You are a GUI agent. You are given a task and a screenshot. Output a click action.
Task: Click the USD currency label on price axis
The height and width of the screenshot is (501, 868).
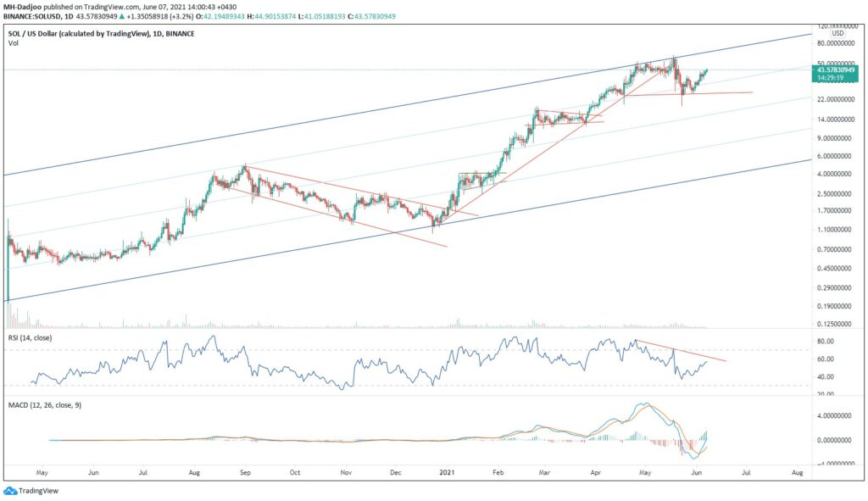[837, 35]
